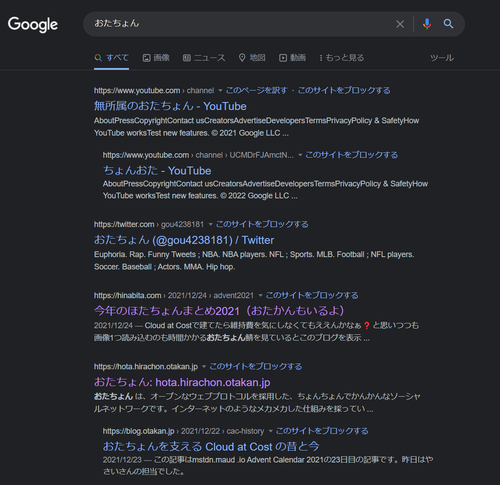Clear the search box with X icon
This screenshot has height=485, width=500.
[x=400, y=24]
